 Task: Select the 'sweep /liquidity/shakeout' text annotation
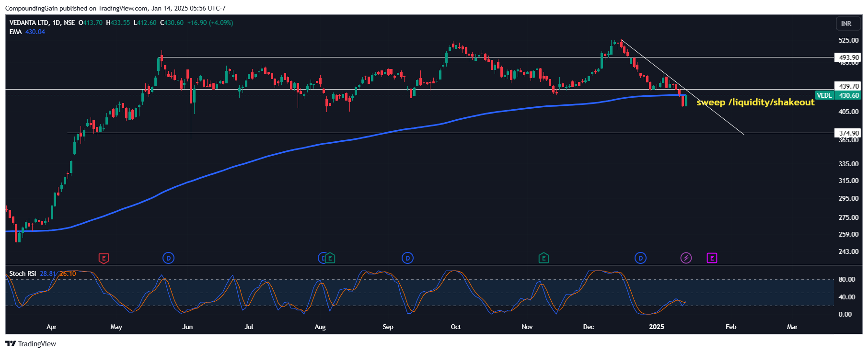point(755,102)
